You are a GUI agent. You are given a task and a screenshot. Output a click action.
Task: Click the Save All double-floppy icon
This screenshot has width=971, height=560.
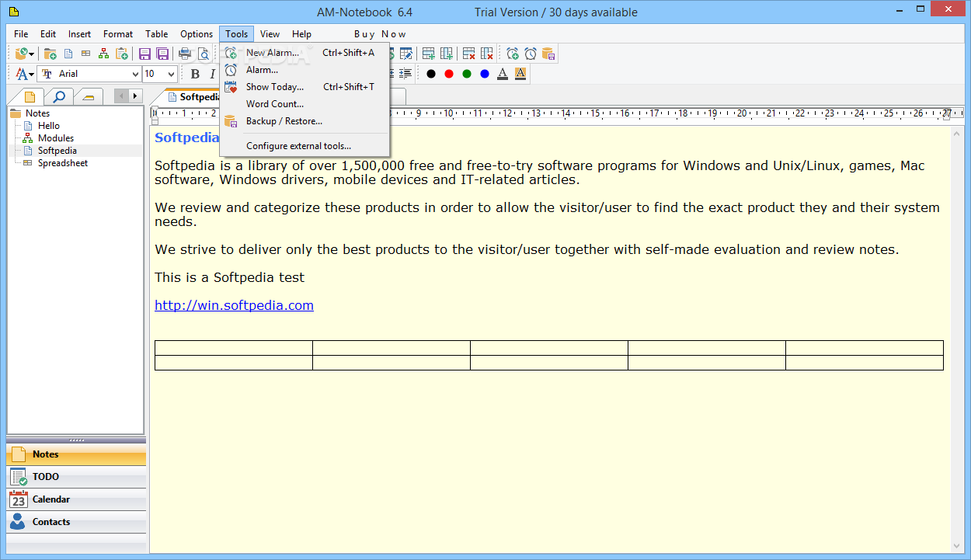[x=162, y=54]
